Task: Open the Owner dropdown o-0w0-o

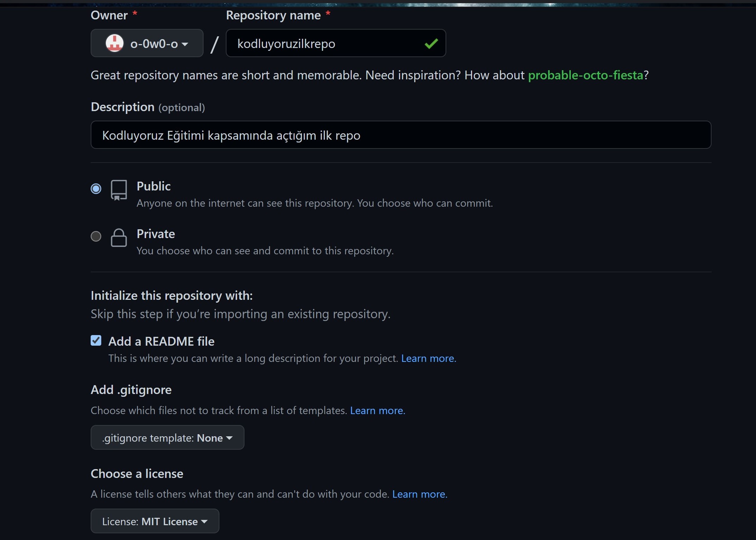Action: pyautogui.click(x=147, y=43)
